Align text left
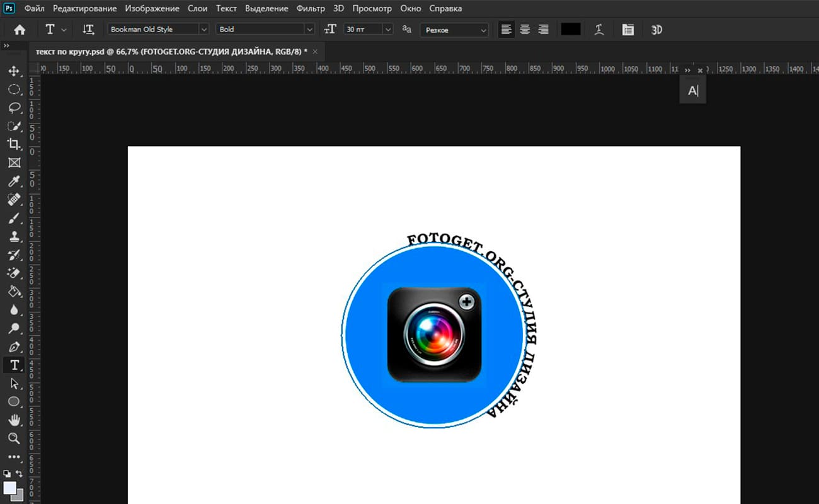 (507, 30)
